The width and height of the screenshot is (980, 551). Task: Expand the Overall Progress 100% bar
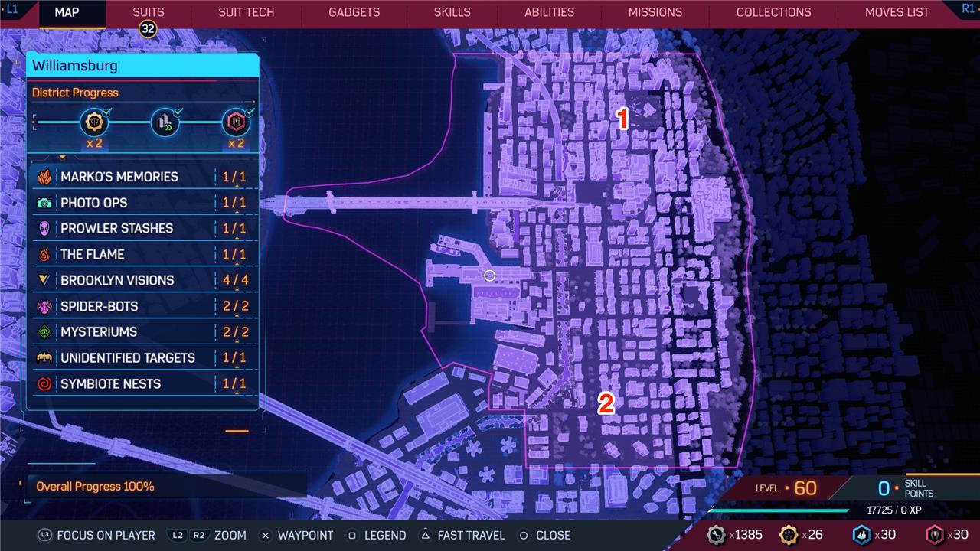pyautogui.click(x=165, y=487)
